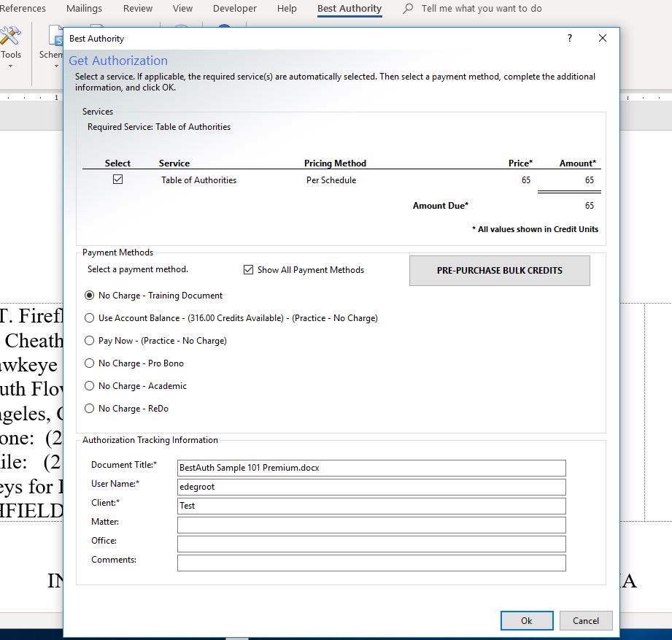Click the Cancel button
This screenshot has width=672, height=640.
[x=585, y=620]
